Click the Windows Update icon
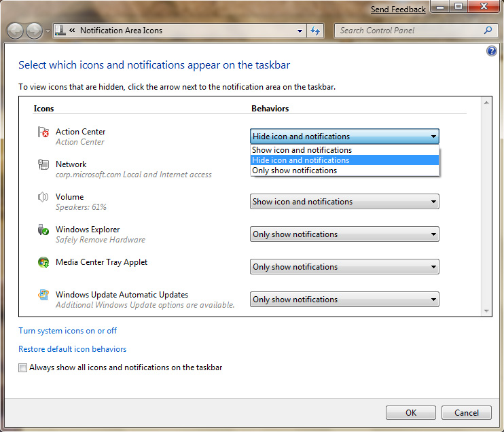This screenshot has height=432, width=504. tap(43, 295)
